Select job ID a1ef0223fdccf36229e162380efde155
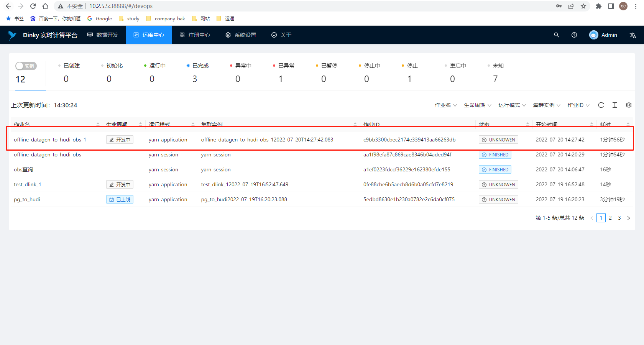This screenshot has height=345, width=644. [x=407, y=169]
